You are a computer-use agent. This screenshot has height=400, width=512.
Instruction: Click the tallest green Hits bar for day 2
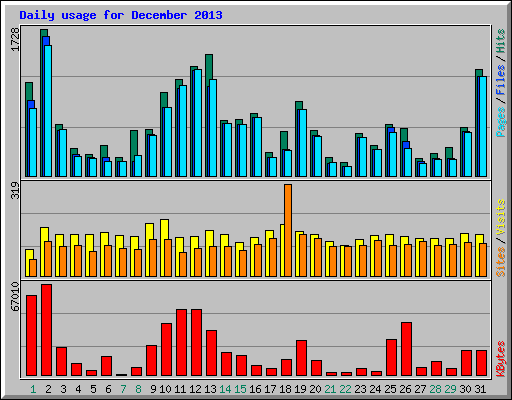[42, 103]
